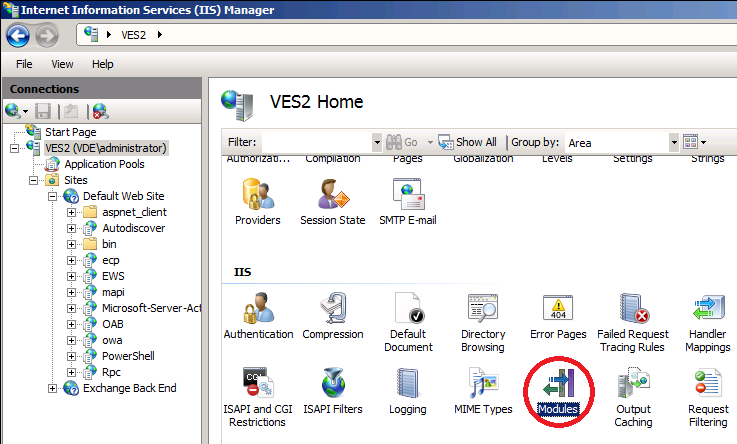Viewport: 737px width, 444px height.
Task: Open the Request Filtering feature
Action: point(708,397)
